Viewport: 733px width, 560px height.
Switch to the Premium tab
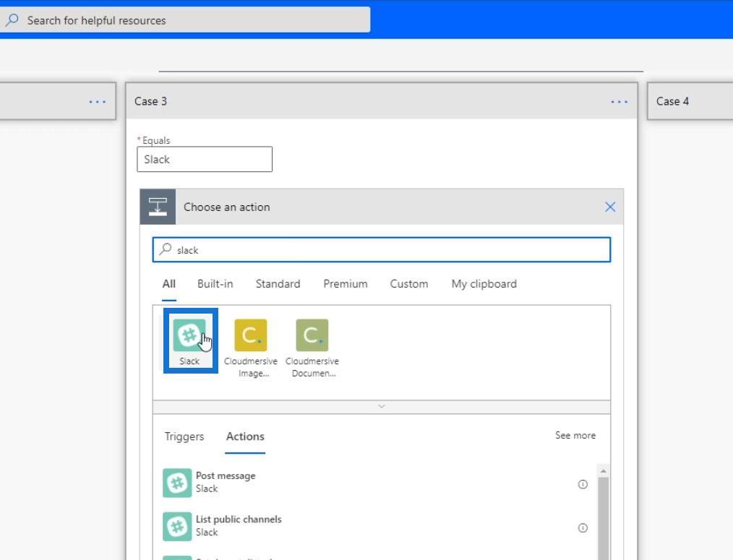click(x=346, y=284)
